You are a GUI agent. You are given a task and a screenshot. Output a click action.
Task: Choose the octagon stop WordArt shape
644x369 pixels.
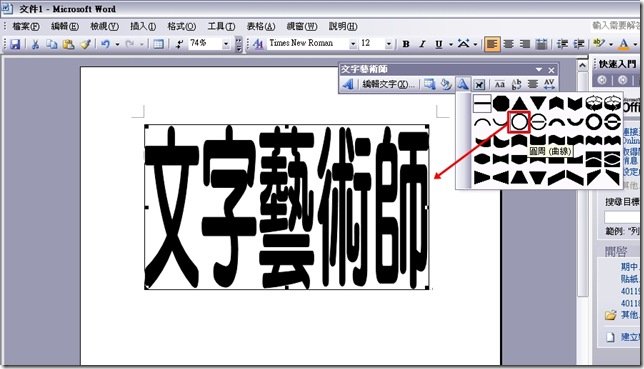501,103
